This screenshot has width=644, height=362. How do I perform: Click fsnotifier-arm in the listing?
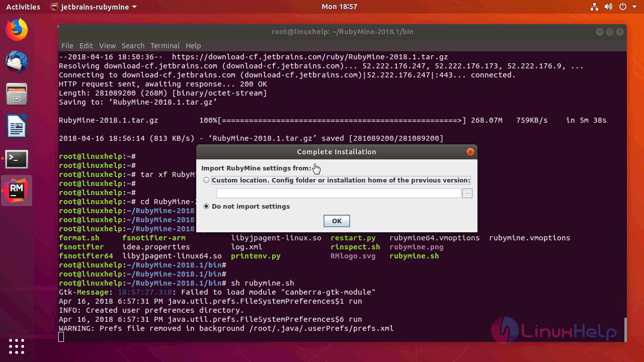click(x=153, y=238)
